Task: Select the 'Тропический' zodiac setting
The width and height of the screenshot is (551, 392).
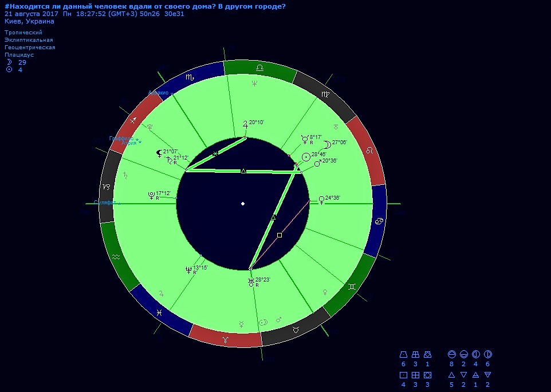Action: coord(23,32)
